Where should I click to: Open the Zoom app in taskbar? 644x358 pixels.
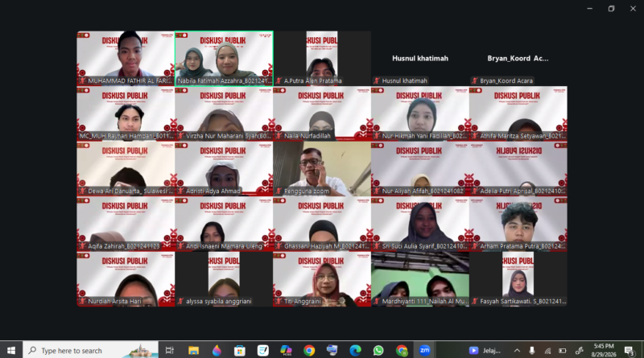pos(425,351)
